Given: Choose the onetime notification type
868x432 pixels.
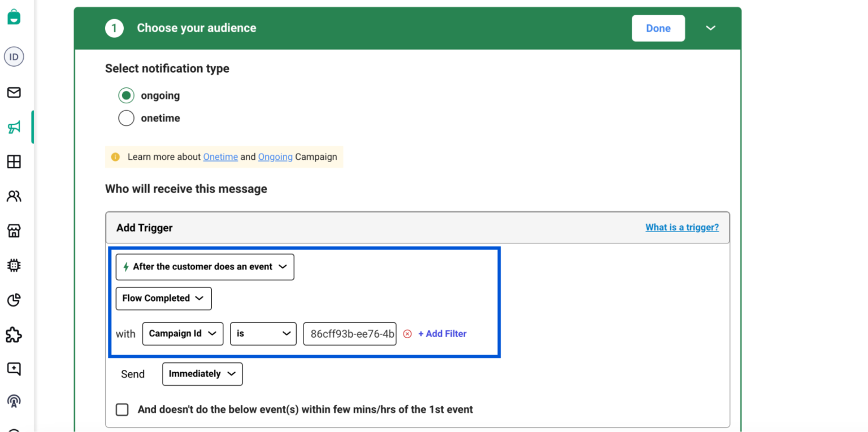Looking at the screenshot, I should pos(126,118).
